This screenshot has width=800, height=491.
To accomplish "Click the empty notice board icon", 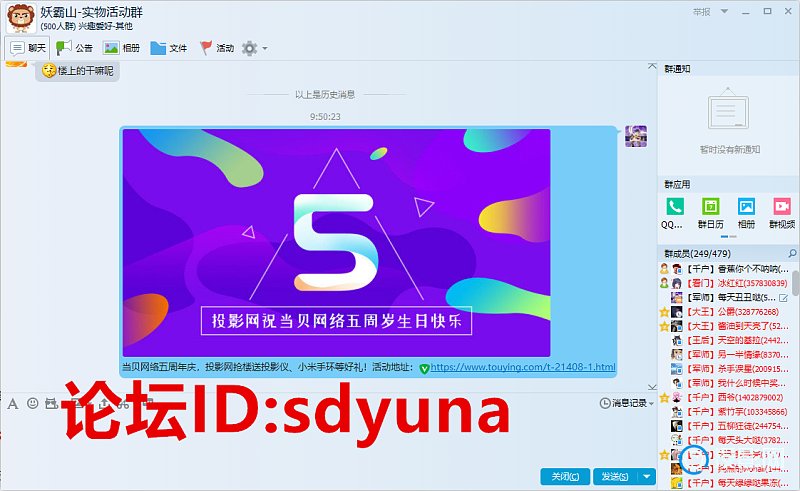I will tap(729, 109).
